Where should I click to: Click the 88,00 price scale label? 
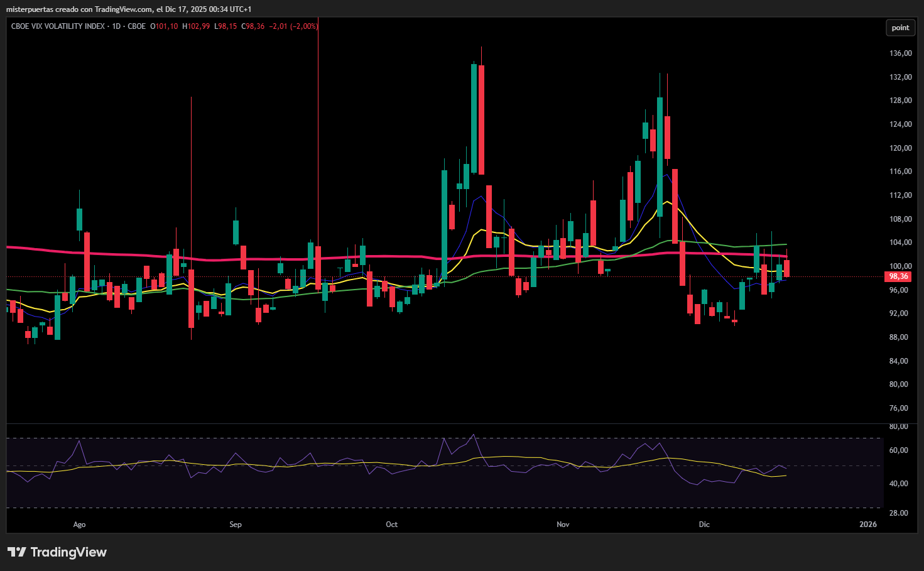pos(900,337)
